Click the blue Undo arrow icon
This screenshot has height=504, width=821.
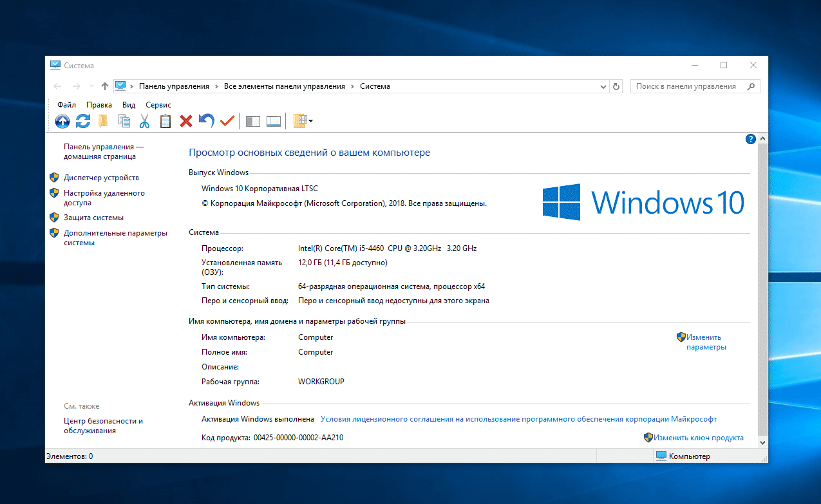pyautogui.click(x=206, y=120)
